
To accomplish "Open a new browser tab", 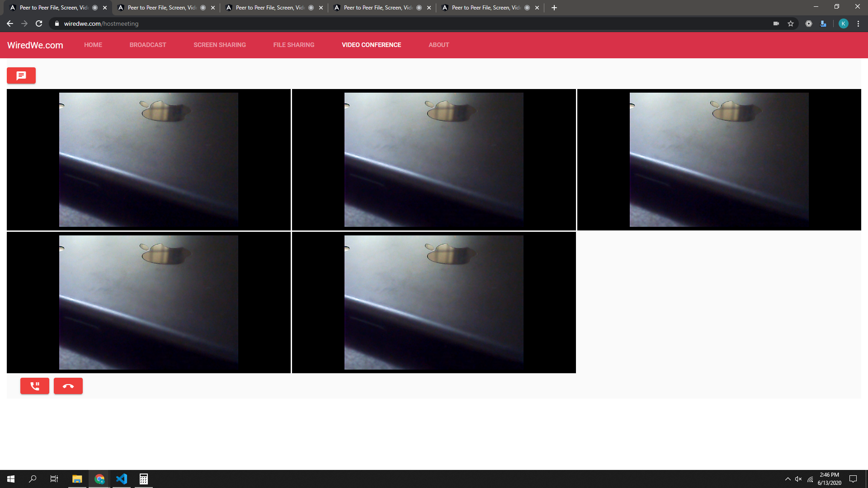I will coord(554,8).
